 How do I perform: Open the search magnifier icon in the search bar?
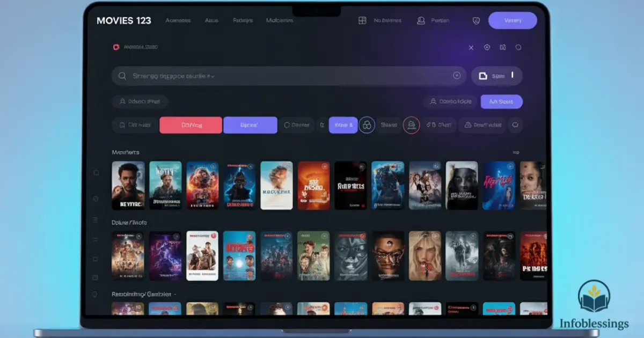click(122, 76)
